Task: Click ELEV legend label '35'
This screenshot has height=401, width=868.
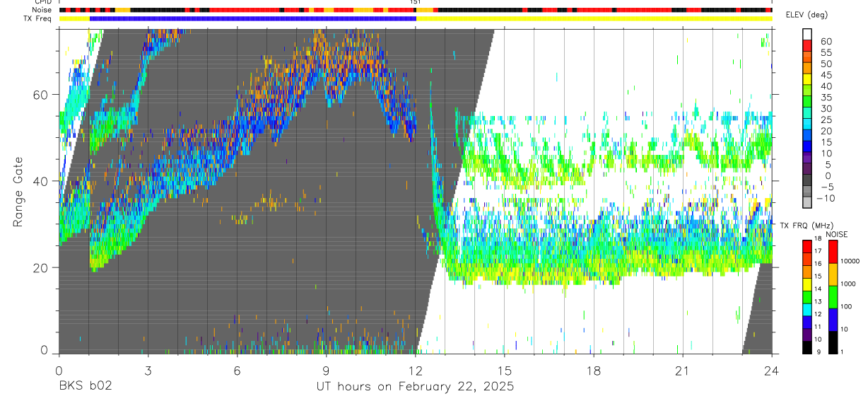Action: pyautogui.click(x=826, y=98)
